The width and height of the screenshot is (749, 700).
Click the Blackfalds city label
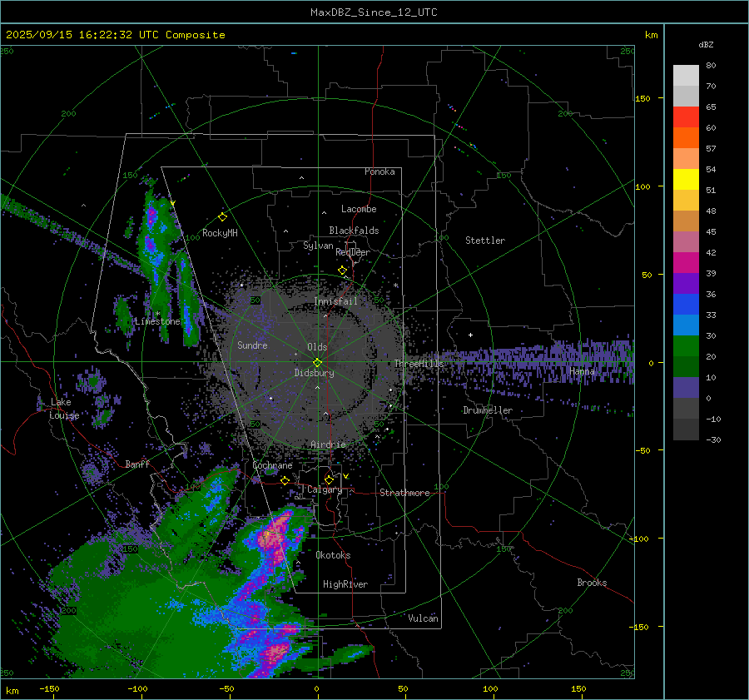(354, 231)
